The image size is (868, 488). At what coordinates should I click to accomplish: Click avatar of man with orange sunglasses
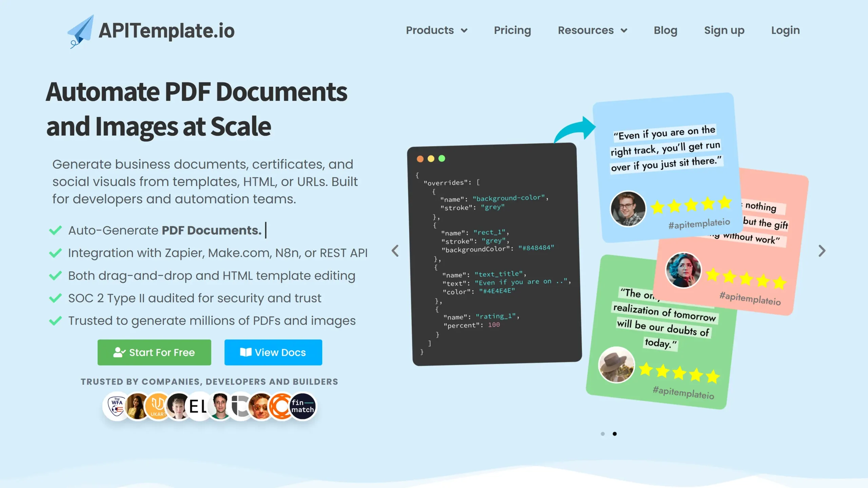point(260,406)
